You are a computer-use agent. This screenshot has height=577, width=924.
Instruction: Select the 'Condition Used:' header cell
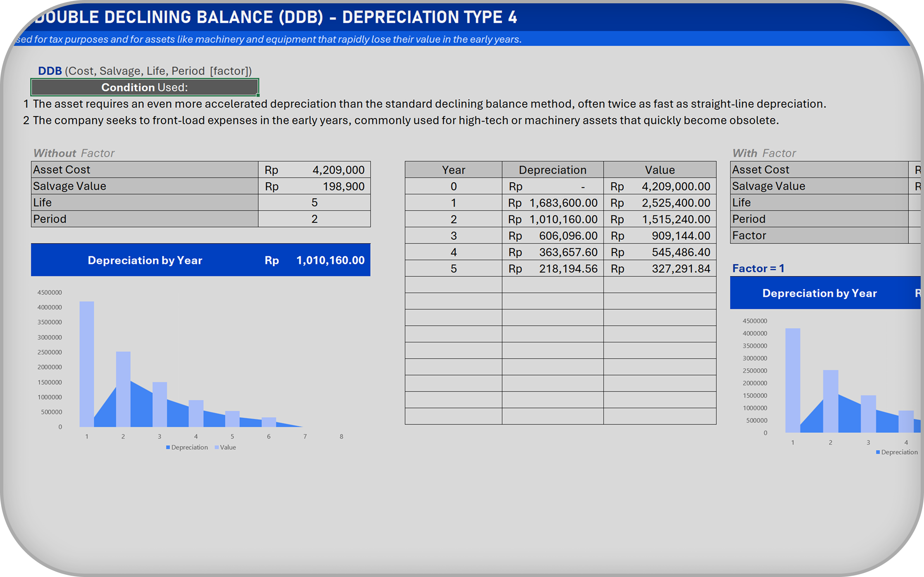tap(145, 87)
